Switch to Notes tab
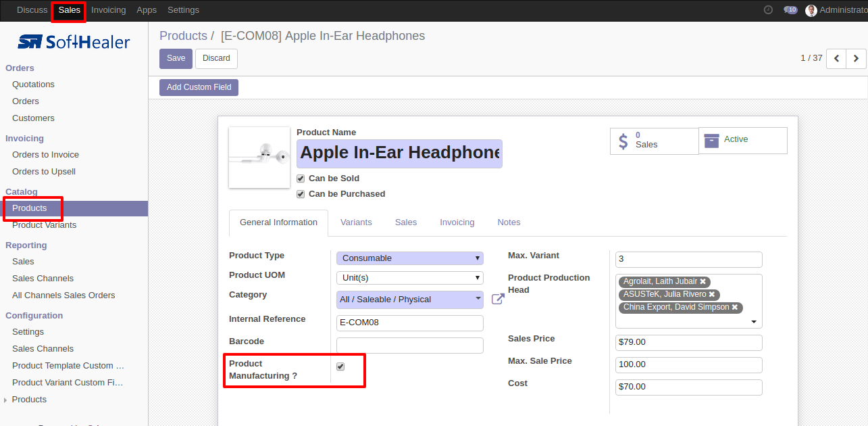 coord(509,222)
